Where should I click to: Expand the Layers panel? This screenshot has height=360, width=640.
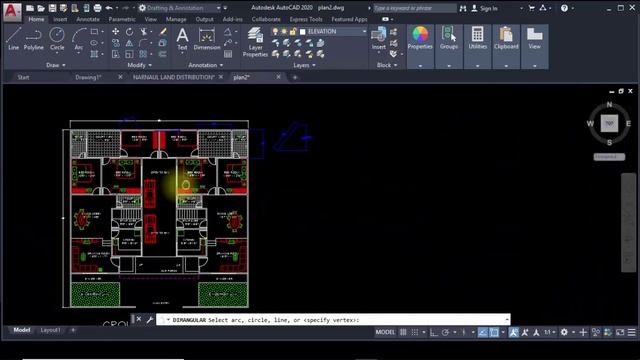[304, 65]
